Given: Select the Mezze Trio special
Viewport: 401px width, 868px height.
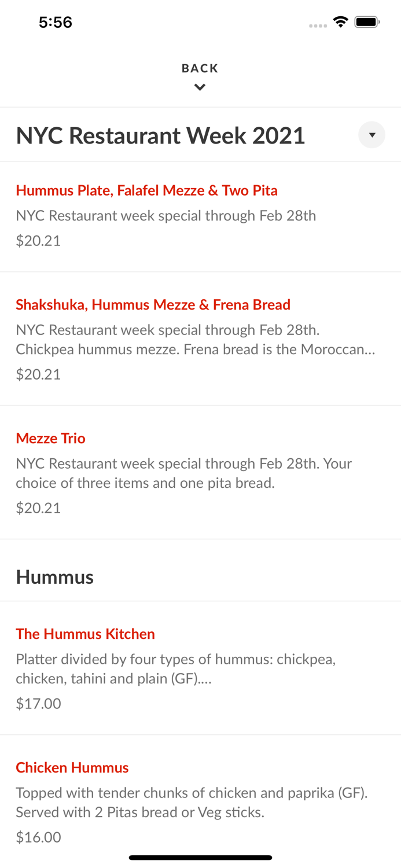Looking at the screenshot, I should [50, 438].
